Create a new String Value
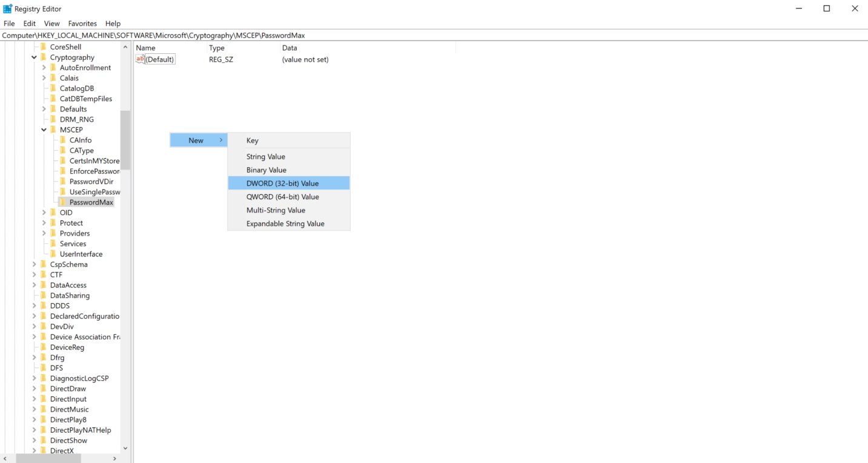The height and width of the screenshot is (463, 868). (x=265, y=156)
